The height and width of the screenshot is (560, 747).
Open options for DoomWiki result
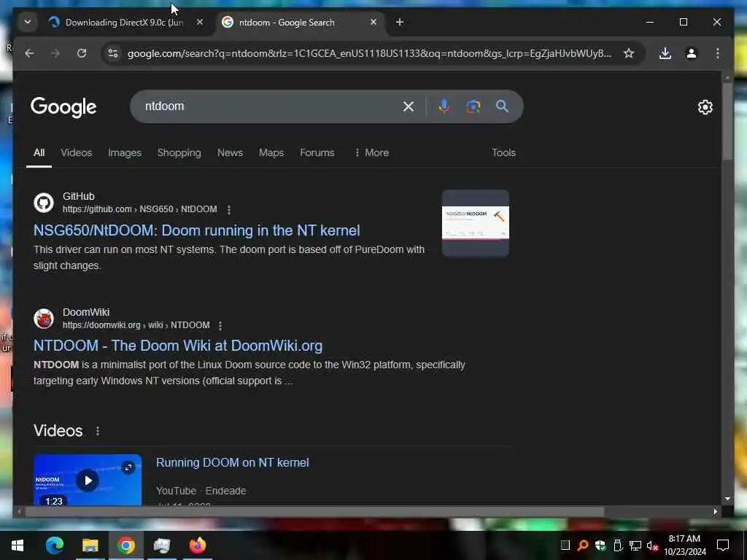tap(220, 326)
